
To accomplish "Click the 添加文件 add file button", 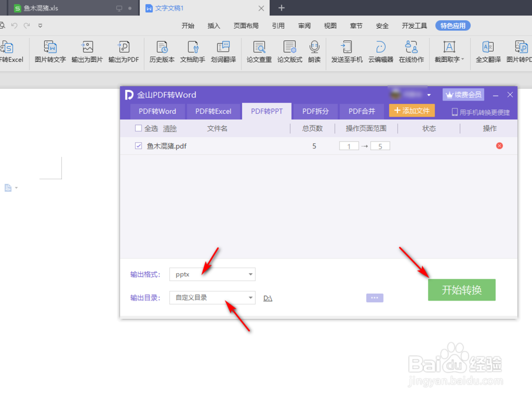I will pos(412,111).
